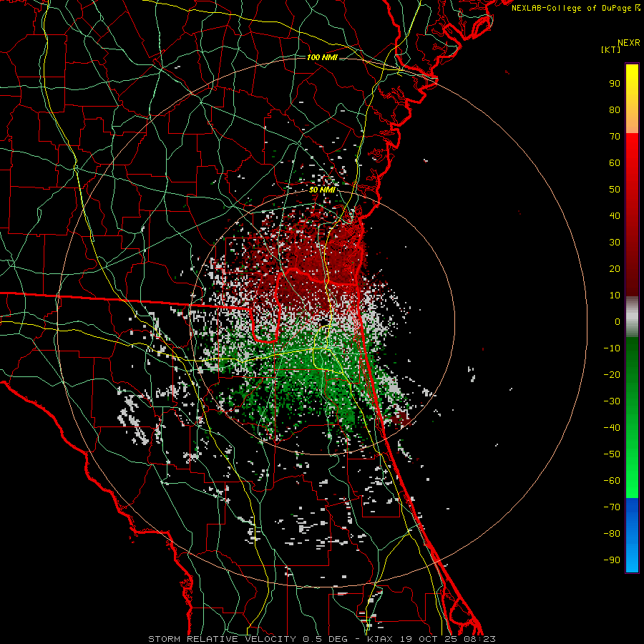The image size is (644, 644).
Task: Click the -70 scale value
Action: click(612, 507)
